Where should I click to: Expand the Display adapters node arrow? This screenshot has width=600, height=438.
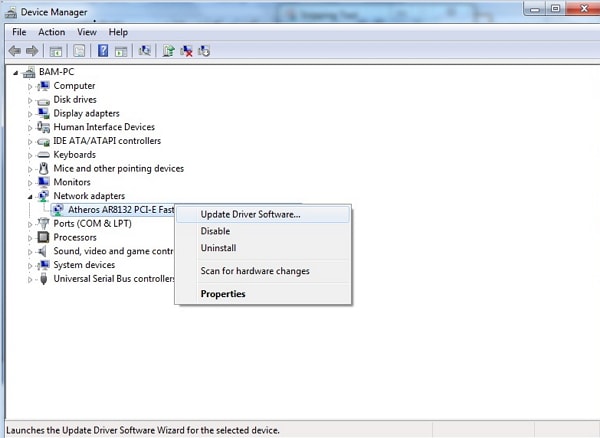30,114
